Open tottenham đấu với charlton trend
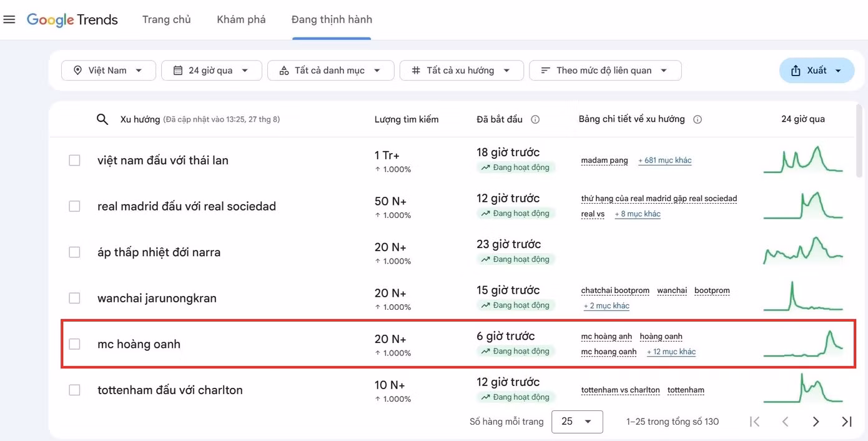 click(x=170, y=390)
